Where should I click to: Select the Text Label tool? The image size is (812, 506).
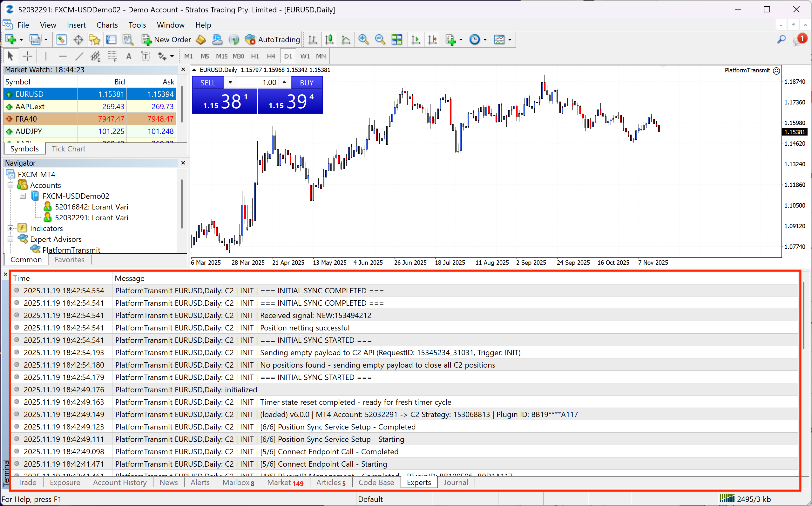click(145, 56)
